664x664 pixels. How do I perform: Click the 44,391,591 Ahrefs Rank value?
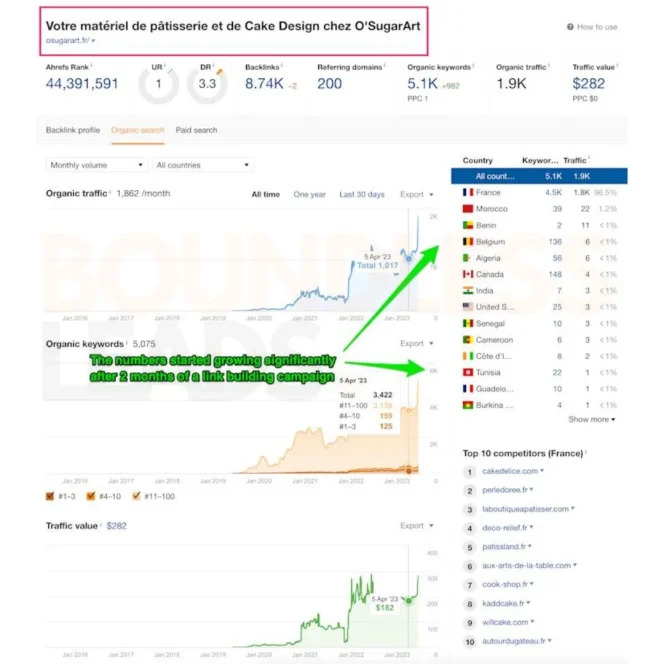pyautogui.click(x=82, y=83)
